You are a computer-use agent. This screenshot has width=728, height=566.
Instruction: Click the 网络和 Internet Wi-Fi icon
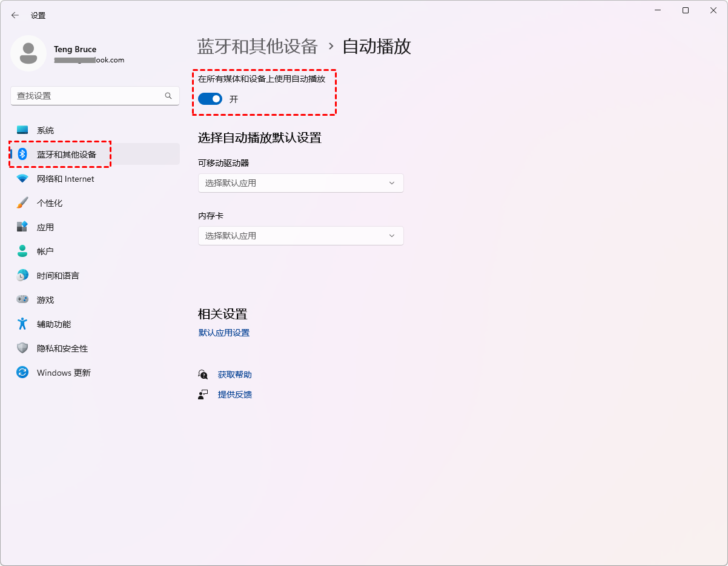point(22,179)
